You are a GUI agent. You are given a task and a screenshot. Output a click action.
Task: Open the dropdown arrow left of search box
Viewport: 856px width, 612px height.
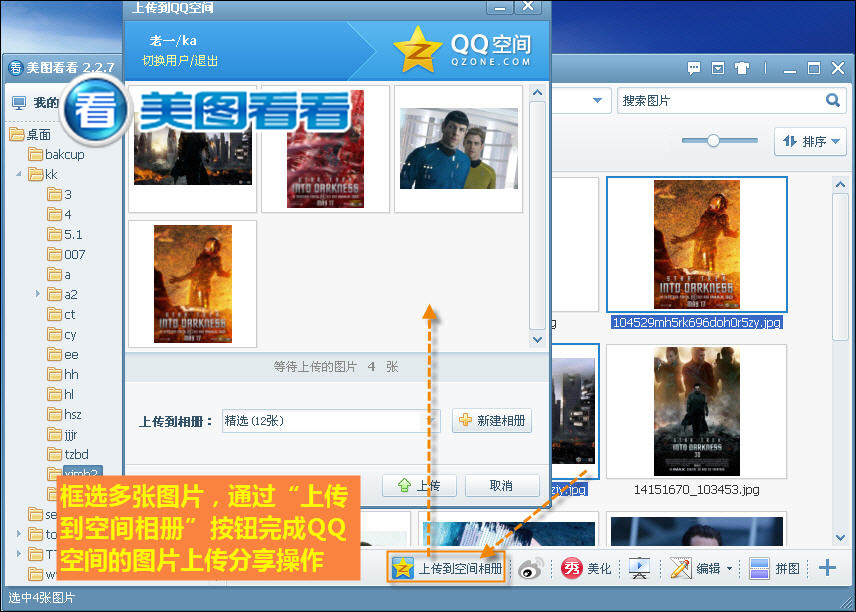click(x=597, y=100)
